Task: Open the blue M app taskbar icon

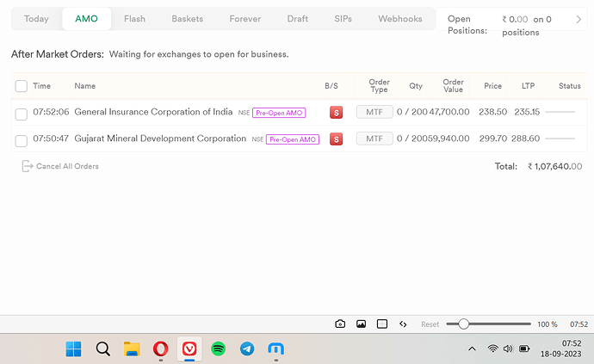Action: (275, 349)
